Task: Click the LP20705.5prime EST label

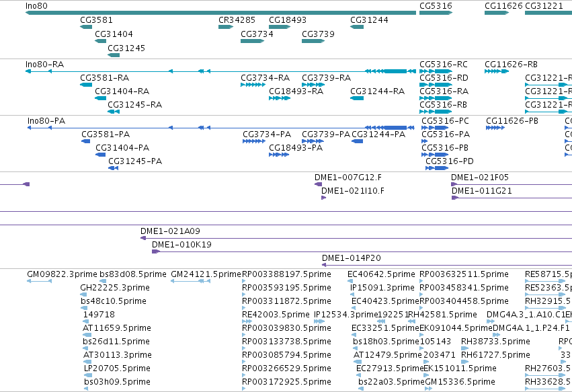Action: [117, 368]
